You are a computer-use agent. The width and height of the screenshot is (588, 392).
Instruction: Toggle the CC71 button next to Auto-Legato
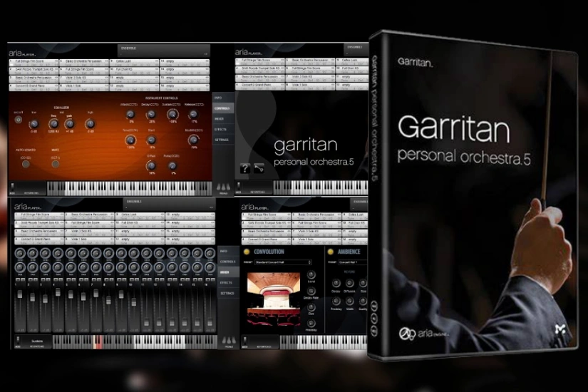pyautogui.click(x=55, y=164)
